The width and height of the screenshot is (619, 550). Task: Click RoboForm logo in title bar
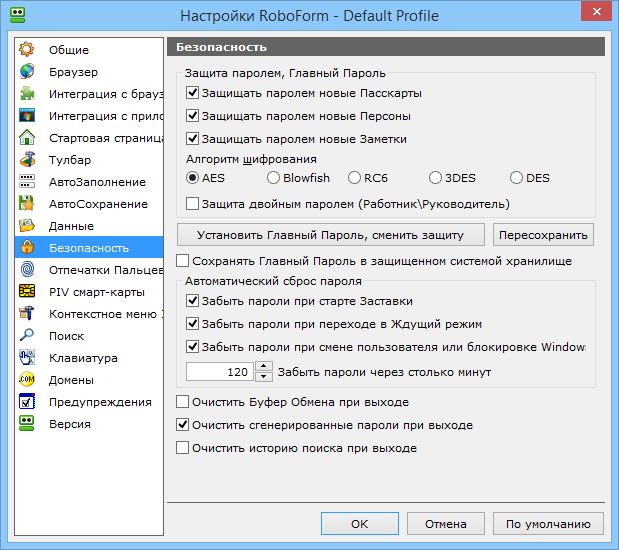[x=17, y=15]
